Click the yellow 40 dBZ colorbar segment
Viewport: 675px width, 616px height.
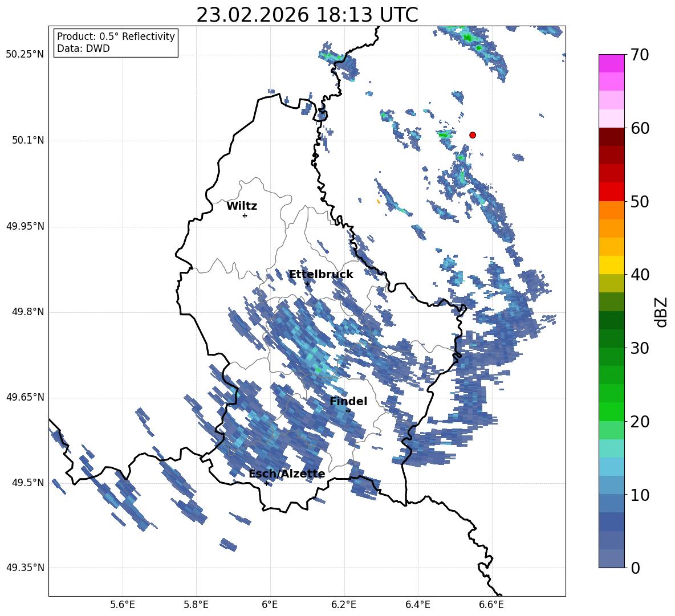[x=612, y=265]
